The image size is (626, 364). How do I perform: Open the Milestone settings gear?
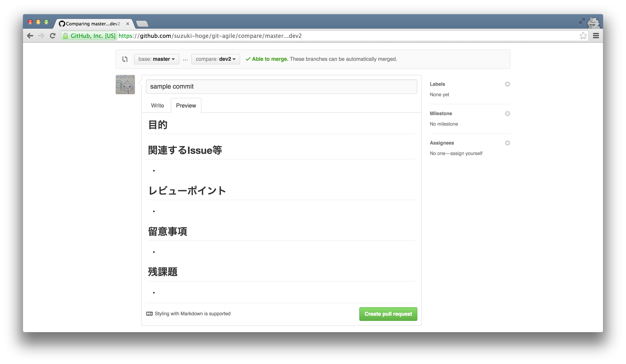coord(508,114)
